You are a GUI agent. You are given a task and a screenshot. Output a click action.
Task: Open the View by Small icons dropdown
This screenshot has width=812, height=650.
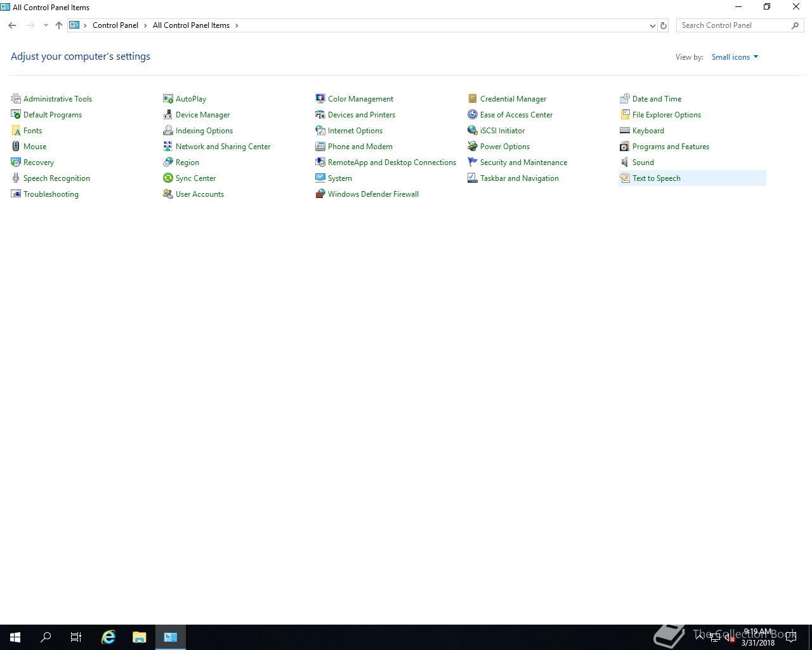[x=735, y=57]
